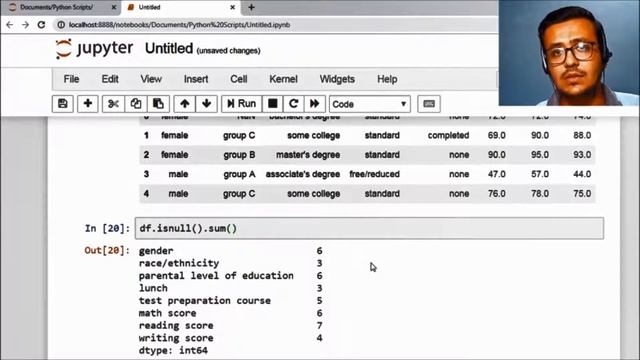Move selected cell up arrow
The image size is (640, 360).
pos(184,104)
